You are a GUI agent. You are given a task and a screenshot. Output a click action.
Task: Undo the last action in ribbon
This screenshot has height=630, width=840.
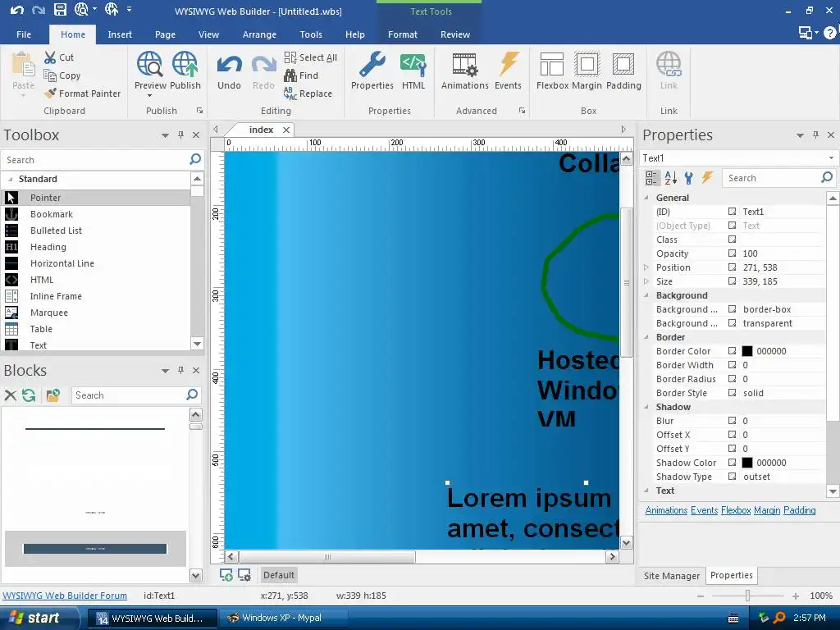[x=230, y=71]
